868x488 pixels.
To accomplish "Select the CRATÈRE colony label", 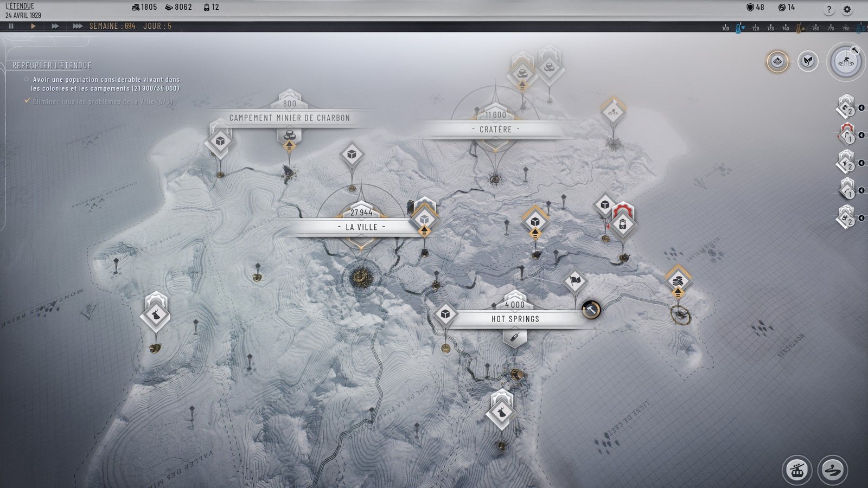I will click(x=495, y=130).
